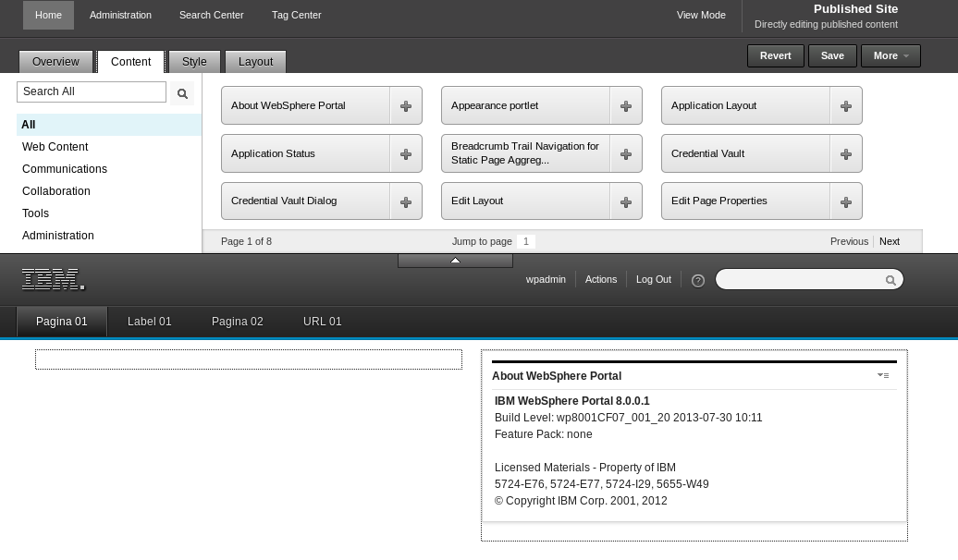
Task: Add the Appearance portlet using its plus icon
Action: click(626, 105)
